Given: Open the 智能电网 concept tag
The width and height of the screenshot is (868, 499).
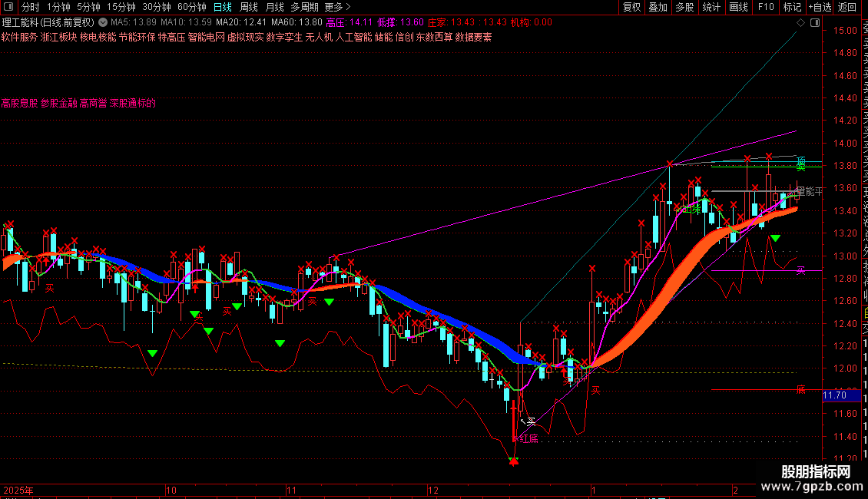Looking at the screenshot, I should [207, 37].
